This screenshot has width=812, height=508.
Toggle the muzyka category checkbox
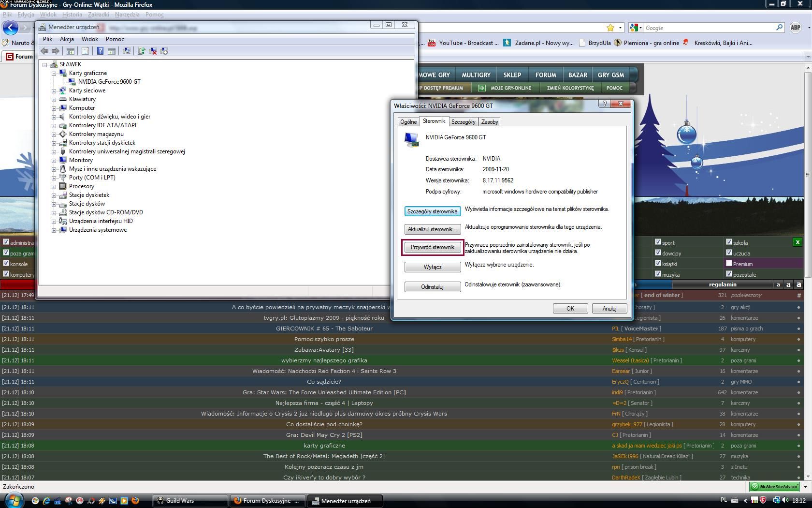pos(658,274)
